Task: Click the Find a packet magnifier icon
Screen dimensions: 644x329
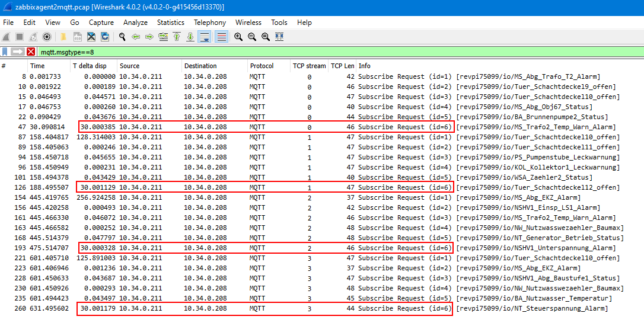Action: [122, 37]
